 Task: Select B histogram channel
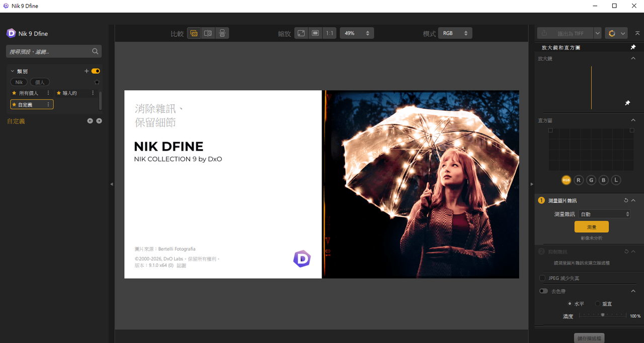[x=604, y=180]
